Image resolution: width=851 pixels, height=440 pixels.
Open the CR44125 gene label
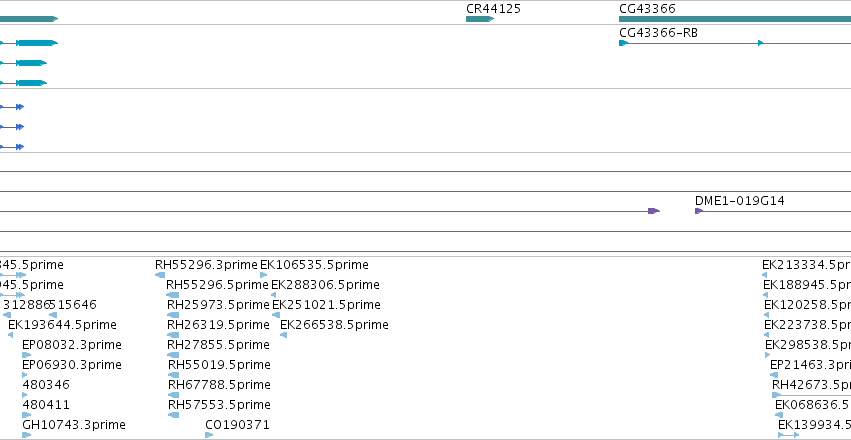(x=493, y=9)
